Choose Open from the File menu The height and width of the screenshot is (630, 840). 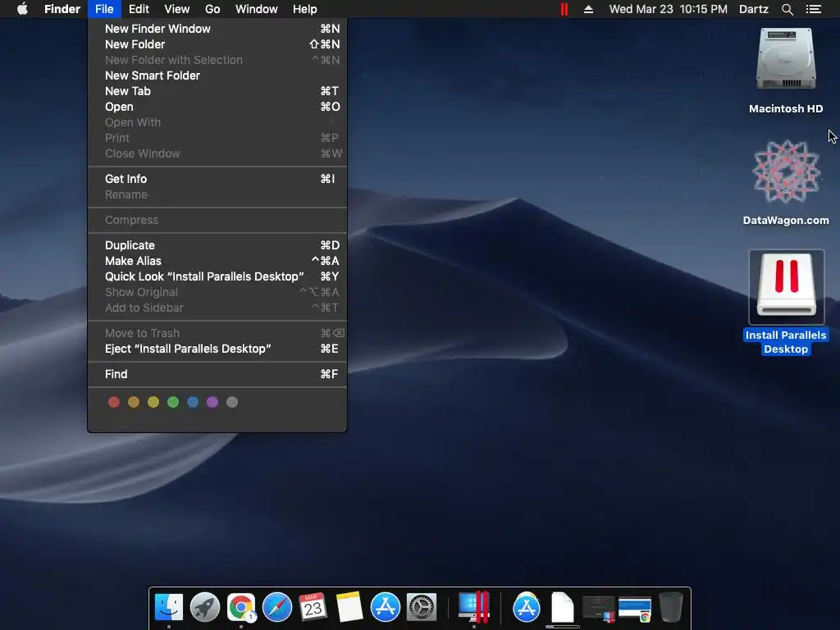tap(217, 107)
